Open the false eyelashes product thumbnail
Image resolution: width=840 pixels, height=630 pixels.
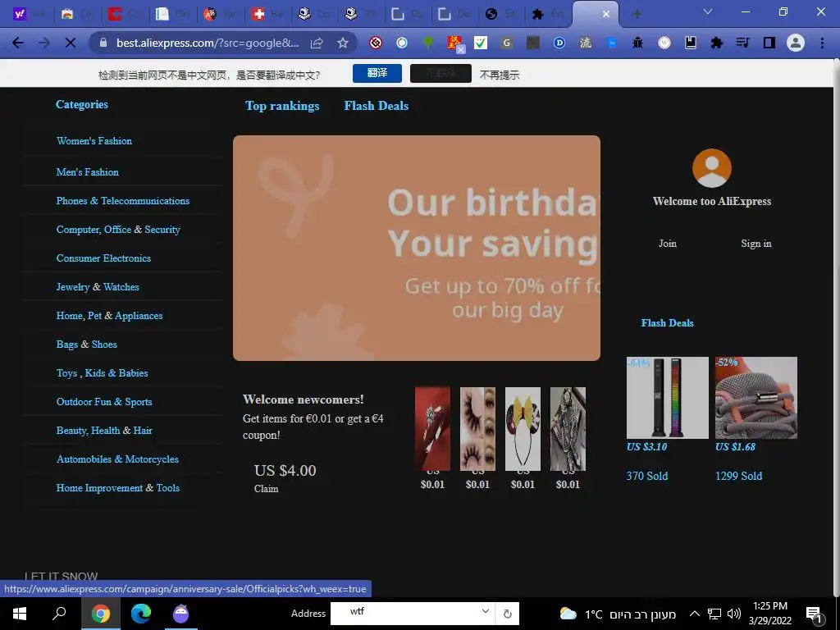tap(477, 428)
